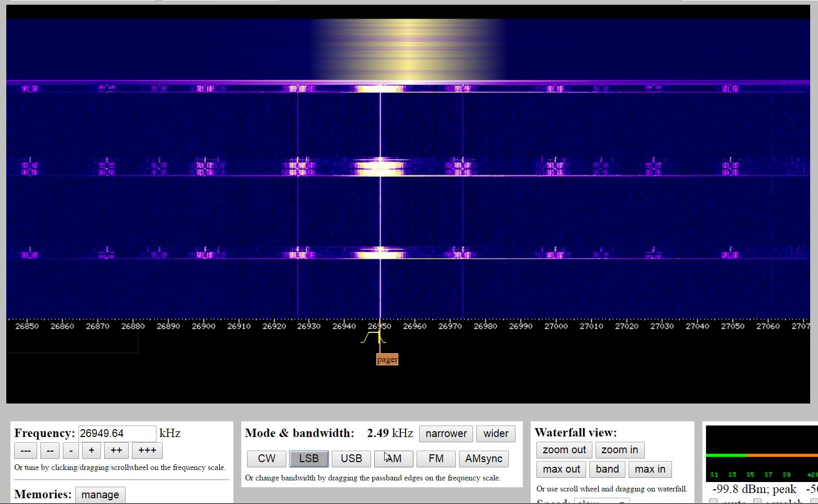The width and height of the screenshot is (818, 504).
Task: Click the '2.49 kHz' bandwidth value
Action: (390, 433)
